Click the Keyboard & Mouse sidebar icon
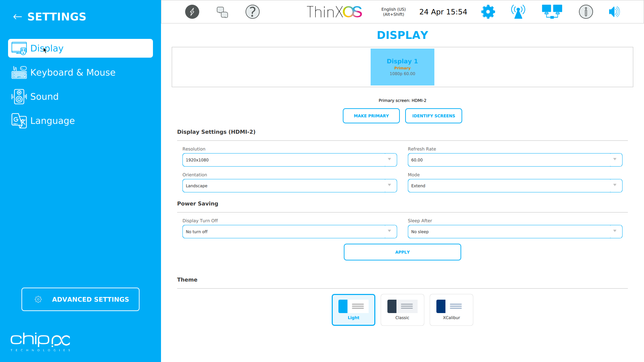 (x=19, y=72)
